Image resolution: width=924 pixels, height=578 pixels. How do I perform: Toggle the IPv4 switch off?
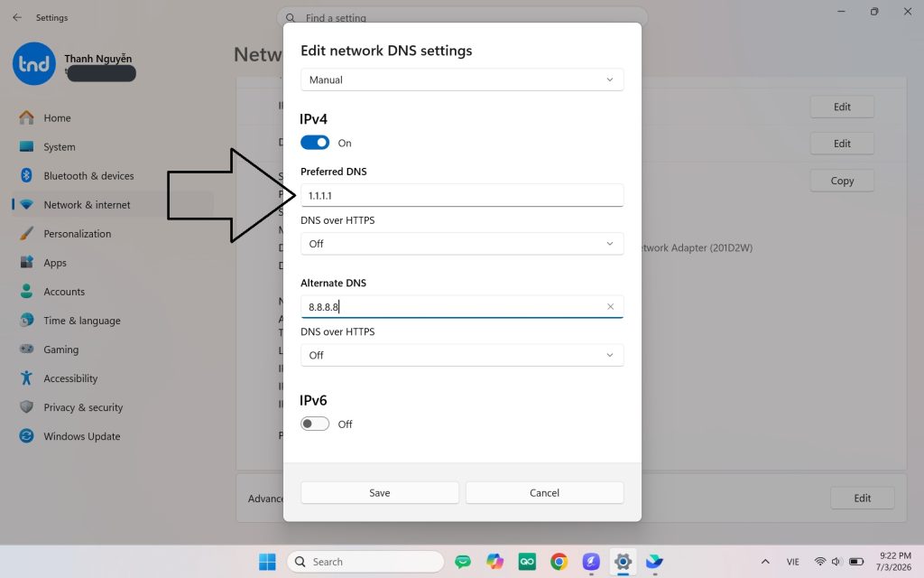(315, 143)
